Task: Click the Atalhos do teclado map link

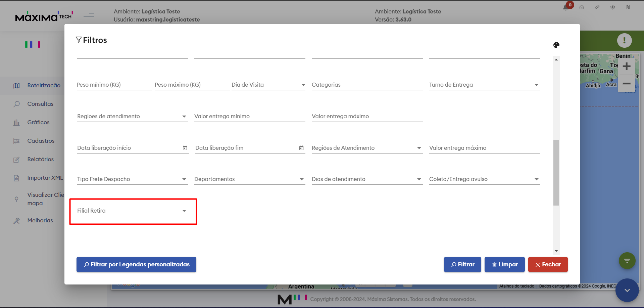Action: tap(517, 286)
